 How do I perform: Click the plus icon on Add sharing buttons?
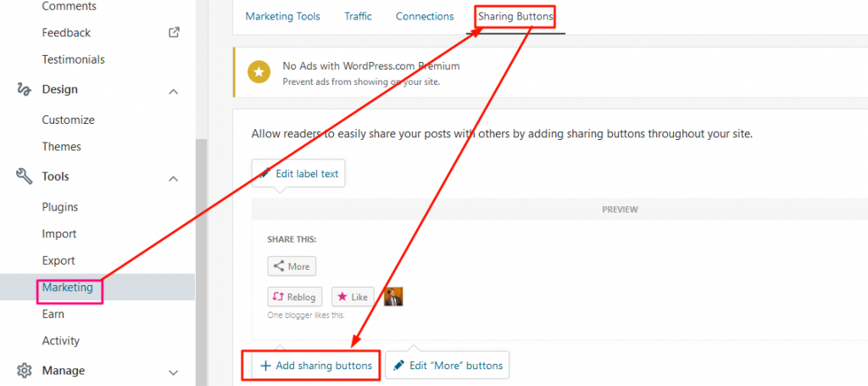click(265, 366)
